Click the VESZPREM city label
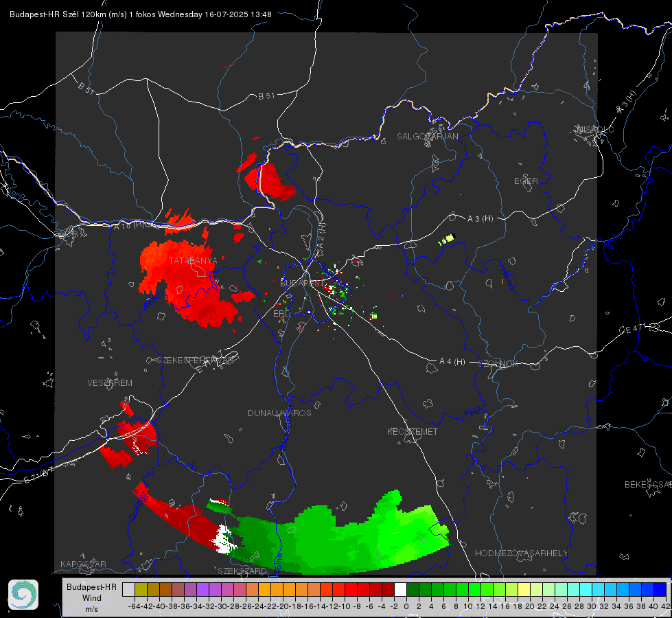Image resolution: width=672 pixels, height=618 pixels. pyautogui.click(x=110, y=382)
